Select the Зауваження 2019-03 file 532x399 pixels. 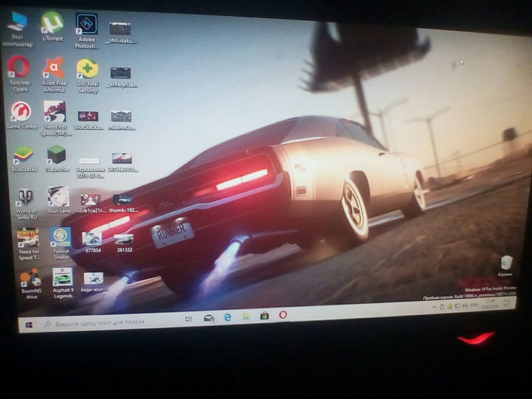pyautogui.click(x=89, y=167)
